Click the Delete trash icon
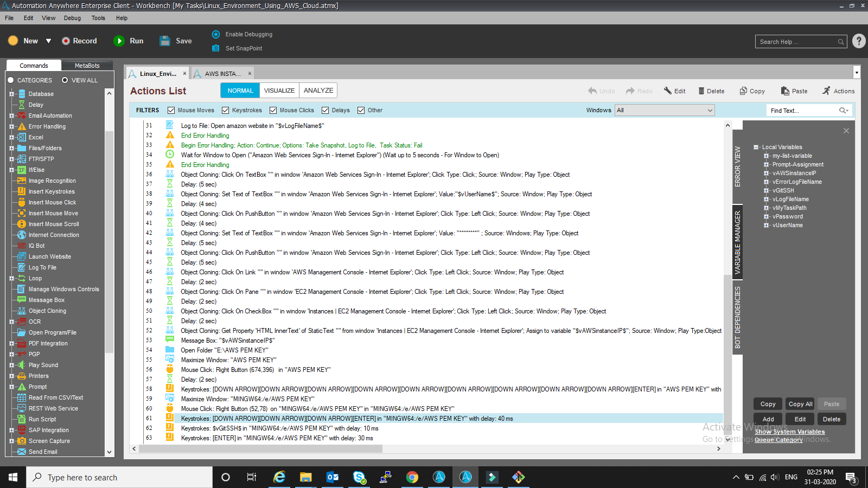The image size is (868, 488). [701, 91]
